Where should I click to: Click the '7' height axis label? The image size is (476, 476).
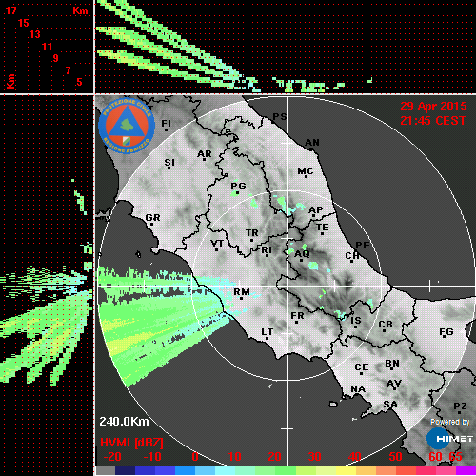68,70
